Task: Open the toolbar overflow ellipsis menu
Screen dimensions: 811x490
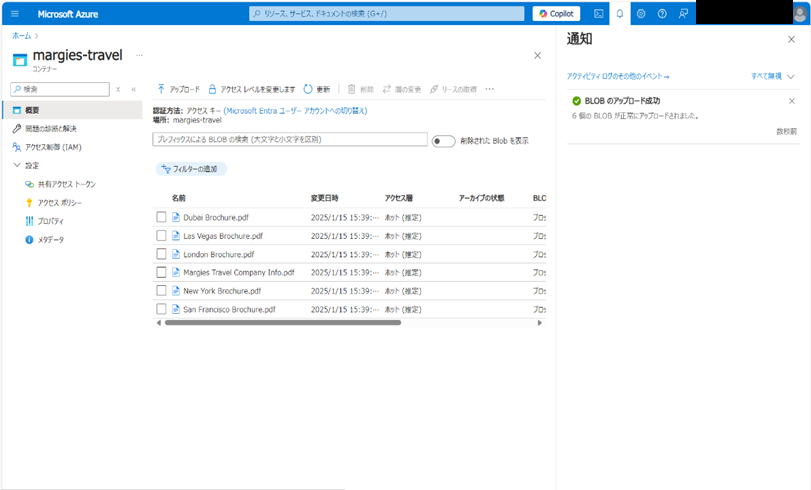Action: (x=489, y=89)
